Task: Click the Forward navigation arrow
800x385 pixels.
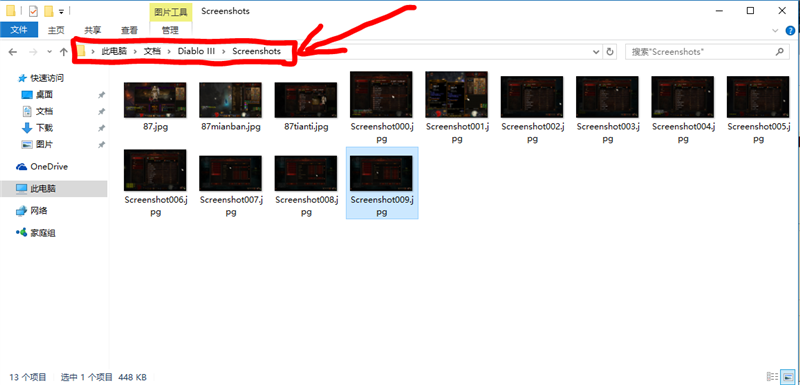Action: pyautogui.click(x=33, y=52)
